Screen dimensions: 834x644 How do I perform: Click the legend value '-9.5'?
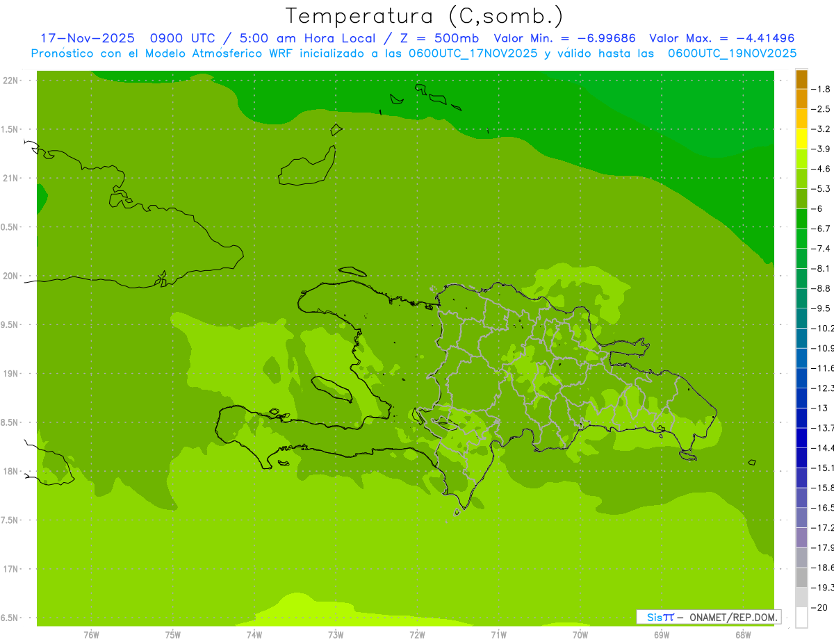click(821, 308)
